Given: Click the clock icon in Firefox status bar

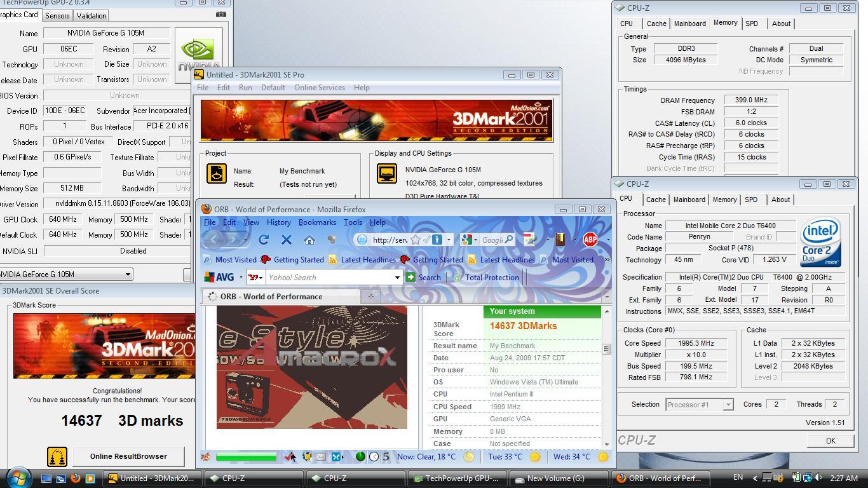Looking at the screenshot, I should click(374, 456).
